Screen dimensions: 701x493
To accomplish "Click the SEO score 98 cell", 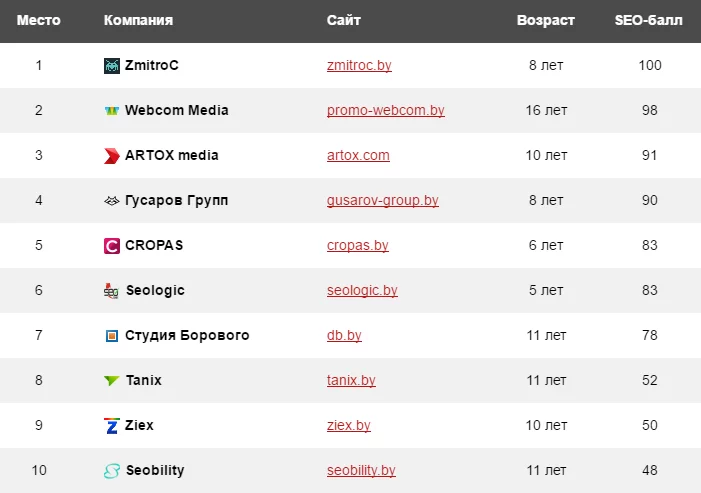I will point(650,110).
